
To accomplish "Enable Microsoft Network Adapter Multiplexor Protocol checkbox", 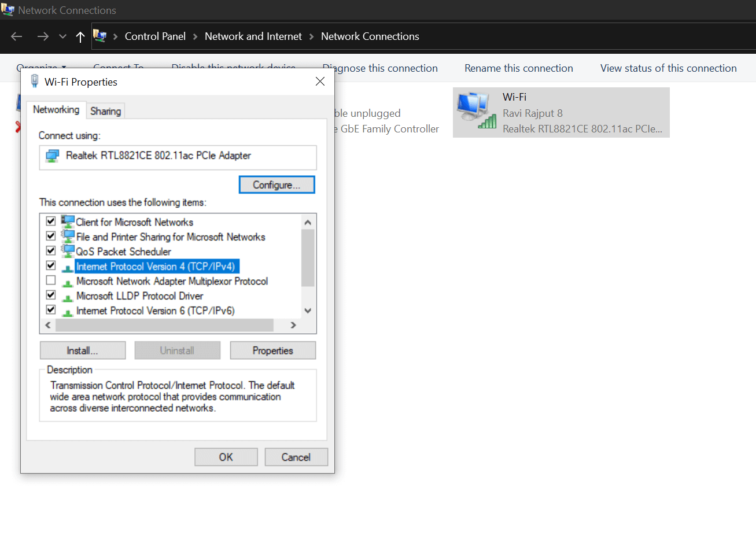I will (51, 280).
